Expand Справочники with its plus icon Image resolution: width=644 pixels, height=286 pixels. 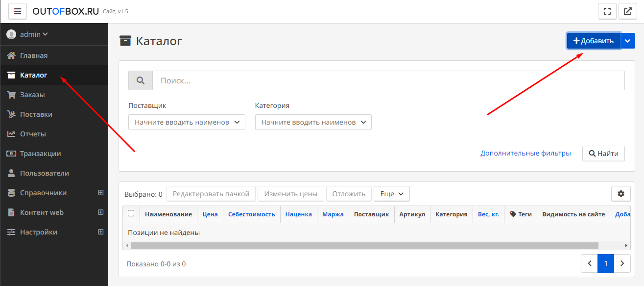[x=101, y=193]
